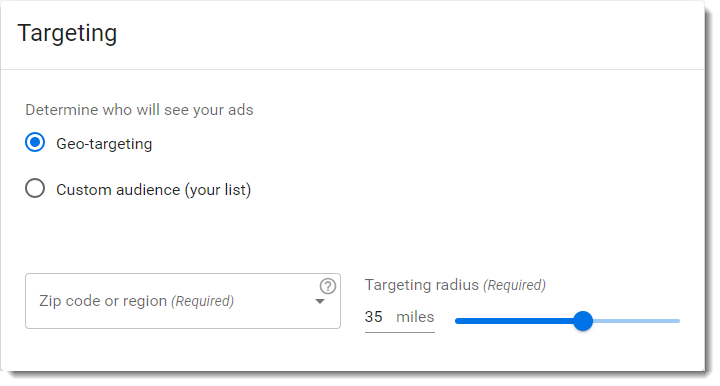Click the number 35 in radius field

click(373, 317)
